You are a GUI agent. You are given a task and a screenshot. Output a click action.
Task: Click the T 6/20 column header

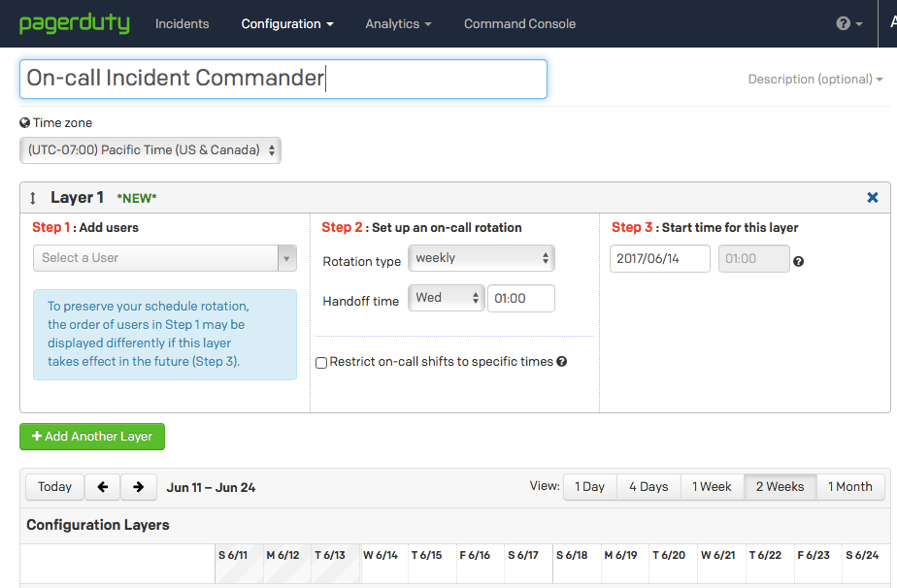pos(669,555)
